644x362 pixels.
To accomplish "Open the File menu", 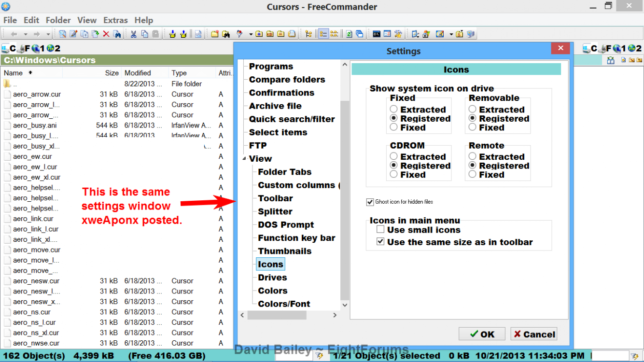I will [10, 20].
